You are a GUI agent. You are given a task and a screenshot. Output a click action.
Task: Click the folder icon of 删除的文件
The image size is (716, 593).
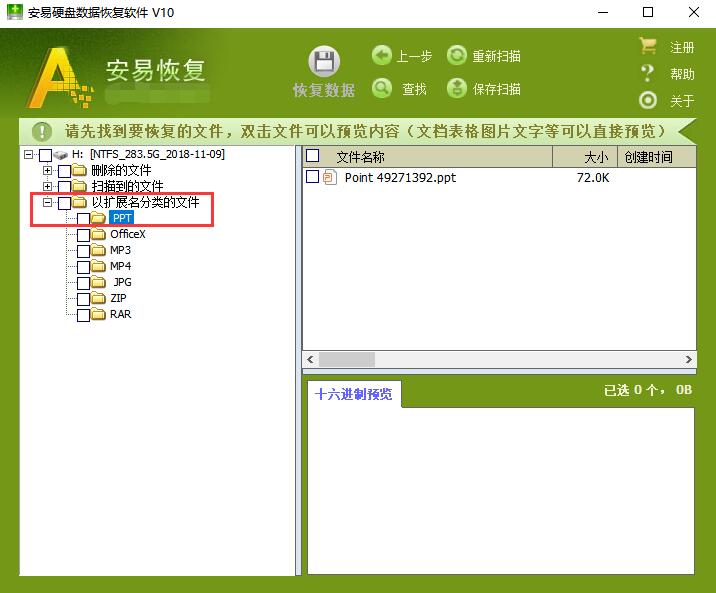click(x=79, y=170)
